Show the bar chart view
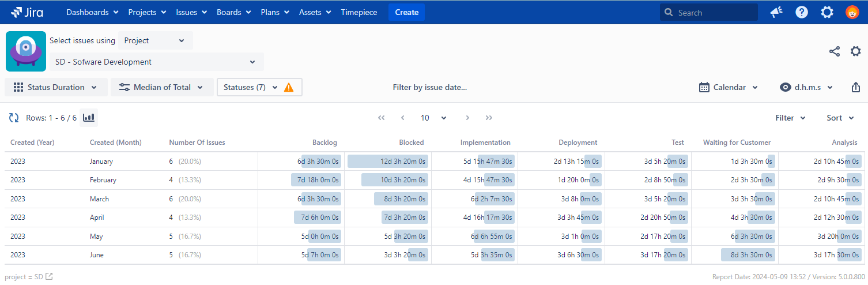Image resolution: width=868 pixels, height=285 pixels. (x=89, y=118)
